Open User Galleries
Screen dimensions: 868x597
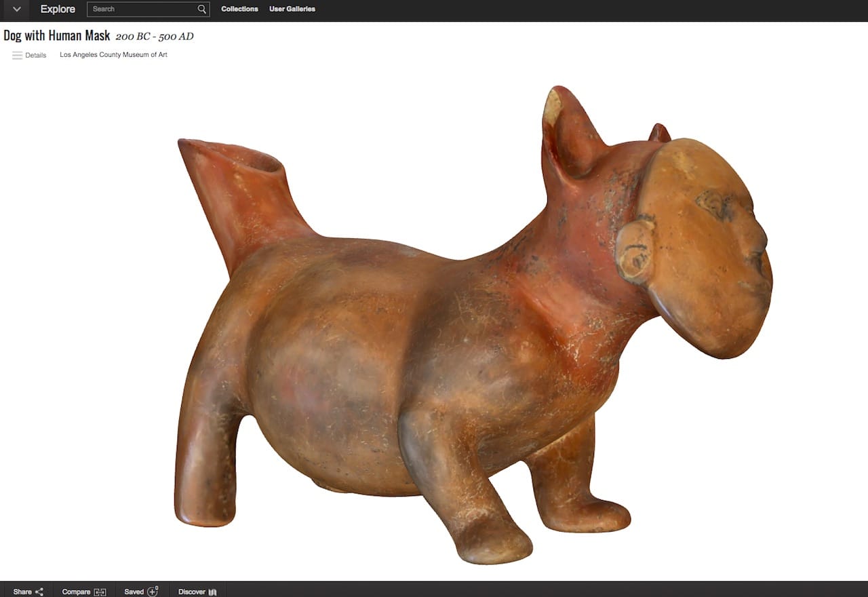coord(292,9)
